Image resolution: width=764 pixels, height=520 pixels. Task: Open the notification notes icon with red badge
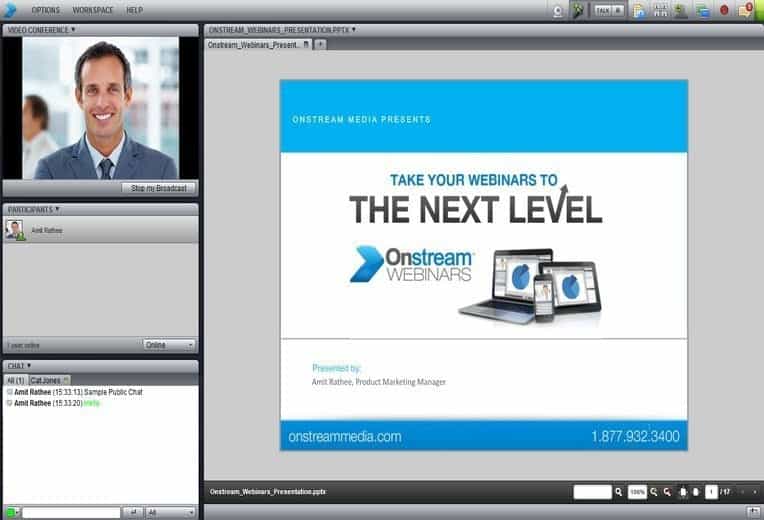click(x=745, y=10)
